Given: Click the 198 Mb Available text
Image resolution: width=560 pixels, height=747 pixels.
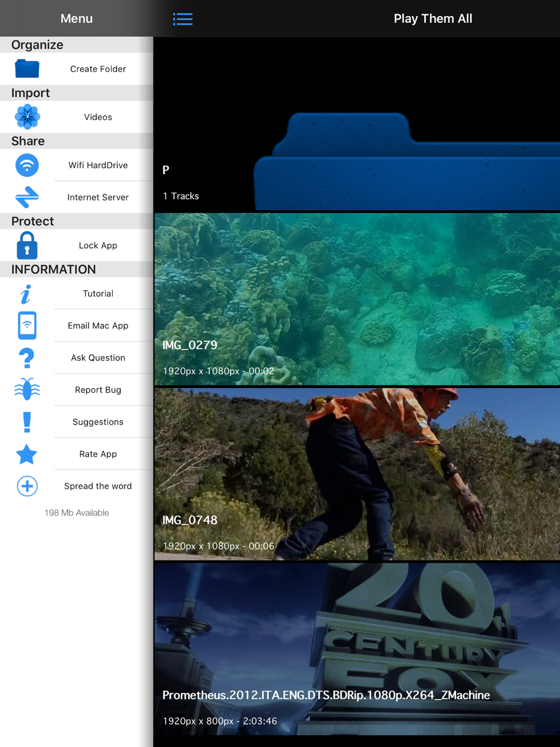Looking at the screenshot, I should 77,513.
